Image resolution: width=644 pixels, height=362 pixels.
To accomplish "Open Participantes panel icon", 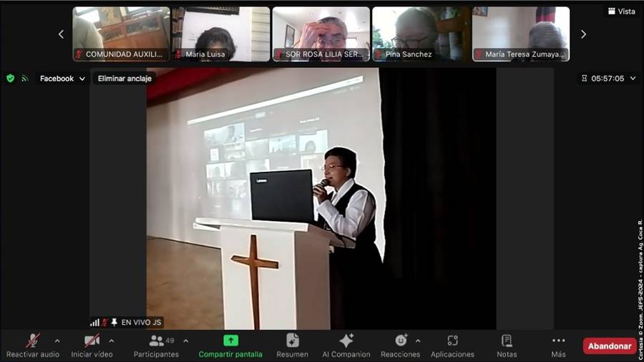I will [x=156, y=341].
